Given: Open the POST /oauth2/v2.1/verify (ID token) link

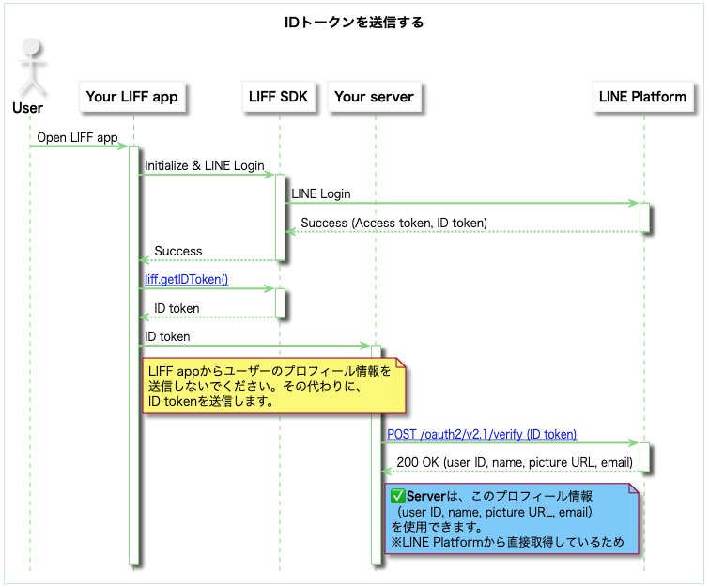Looking at the screenshot, I should [482, 434].
